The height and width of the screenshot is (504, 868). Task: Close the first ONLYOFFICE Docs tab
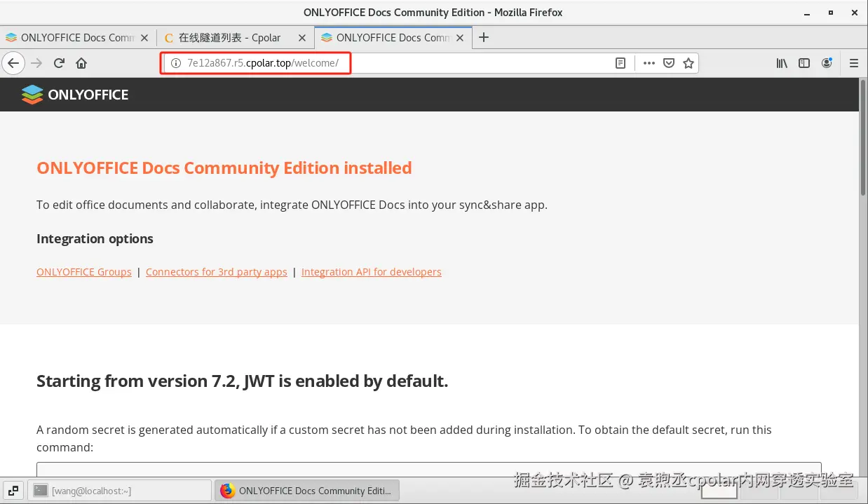coord(144,38)
